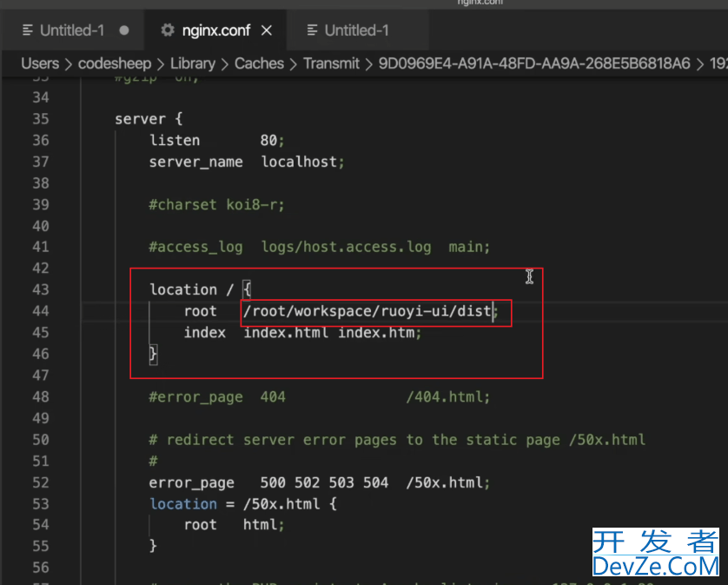Click 'html;' value on line 54
Screen dimensions: 728x585
coord(264,525)
